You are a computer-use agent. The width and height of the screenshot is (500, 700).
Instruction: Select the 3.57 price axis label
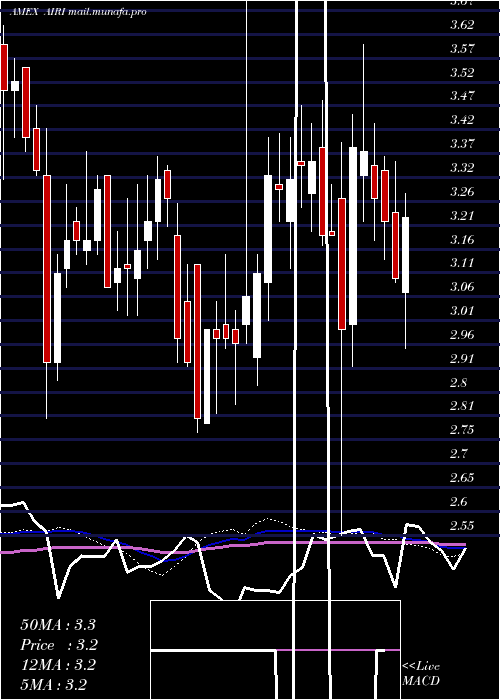[462, 49]
